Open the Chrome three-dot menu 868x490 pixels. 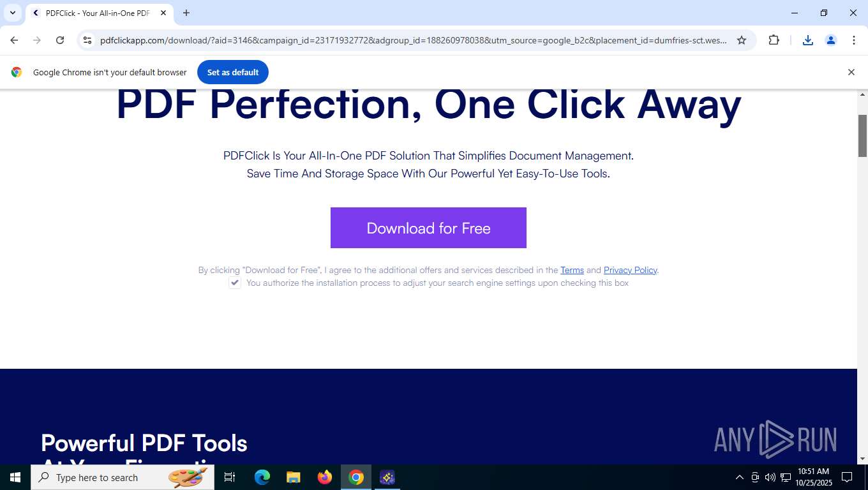point(854,40)
